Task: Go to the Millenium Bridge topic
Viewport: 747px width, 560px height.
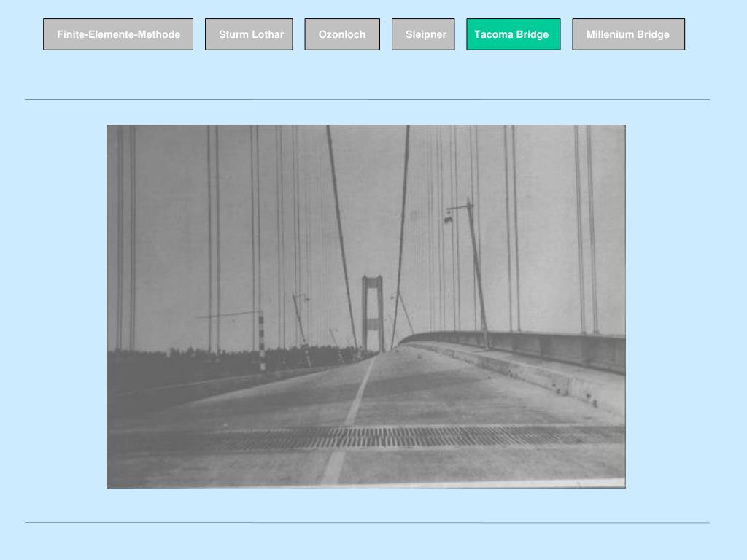Action: [628, 34]
